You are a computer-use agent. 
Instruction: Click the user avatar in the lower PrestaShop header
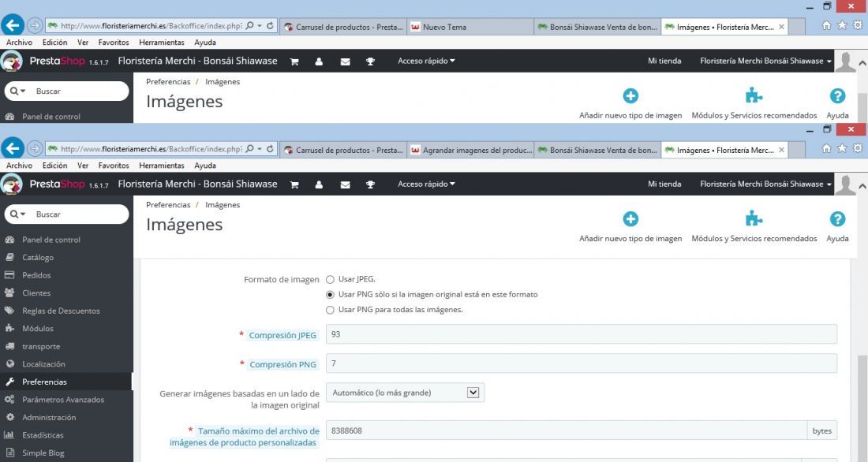[845, 184]
